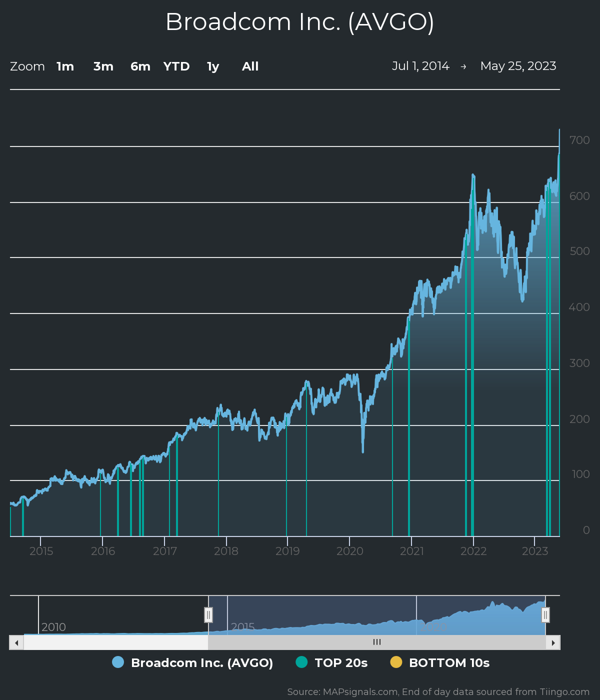Select the 3m zoom range

pos(103,66)
